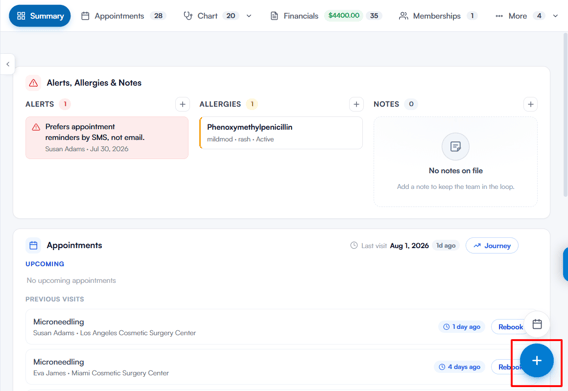The image size is (568, 391).
Task: Open the Financials tab
Action: 326,16
